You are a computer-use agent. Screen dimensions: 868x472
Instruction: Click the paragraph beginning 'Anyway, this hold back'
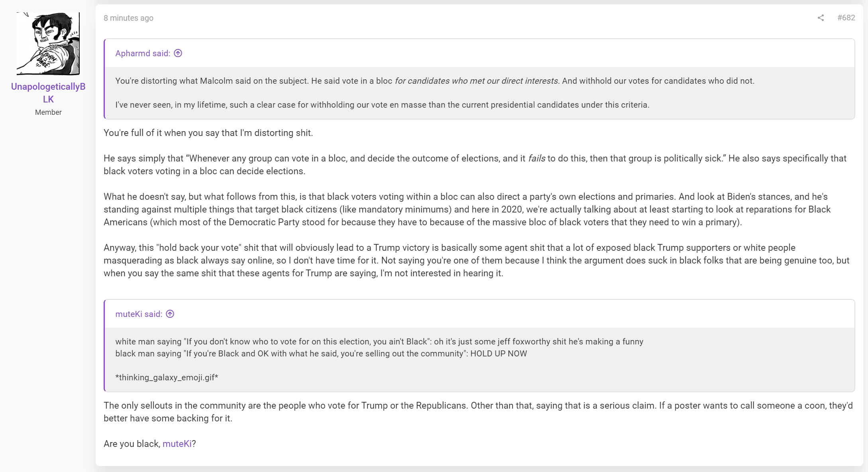click(x=477, y=260)
